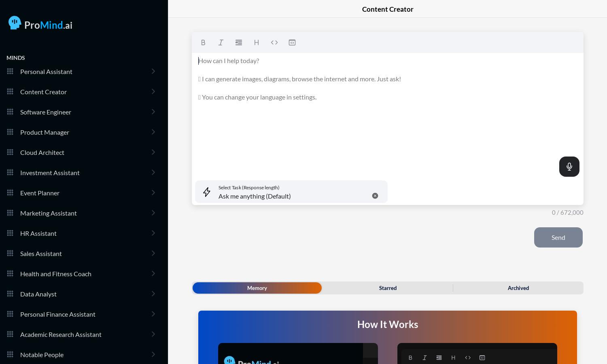This screenshot has width=607, height=364.
Task: Expand Health and Fitness Coach chevron
Action: coord(153,273)
